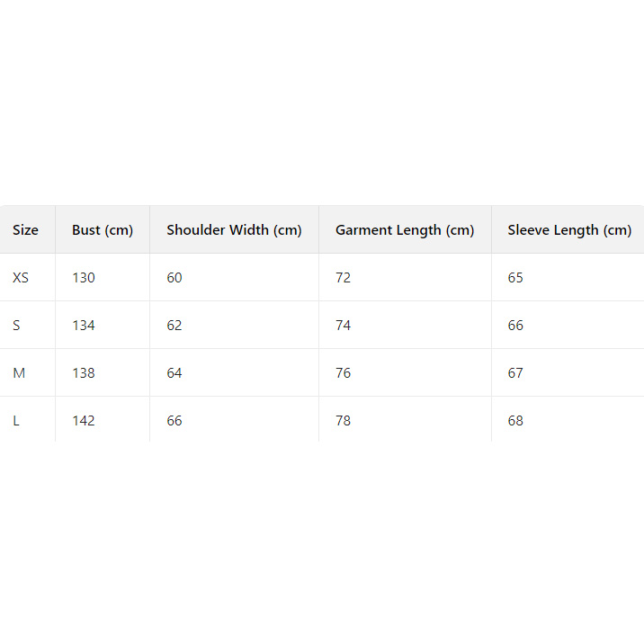The height and width of the screenshot is (644, 644).
Task: Select the M size cell
Action: pos(19,373)
